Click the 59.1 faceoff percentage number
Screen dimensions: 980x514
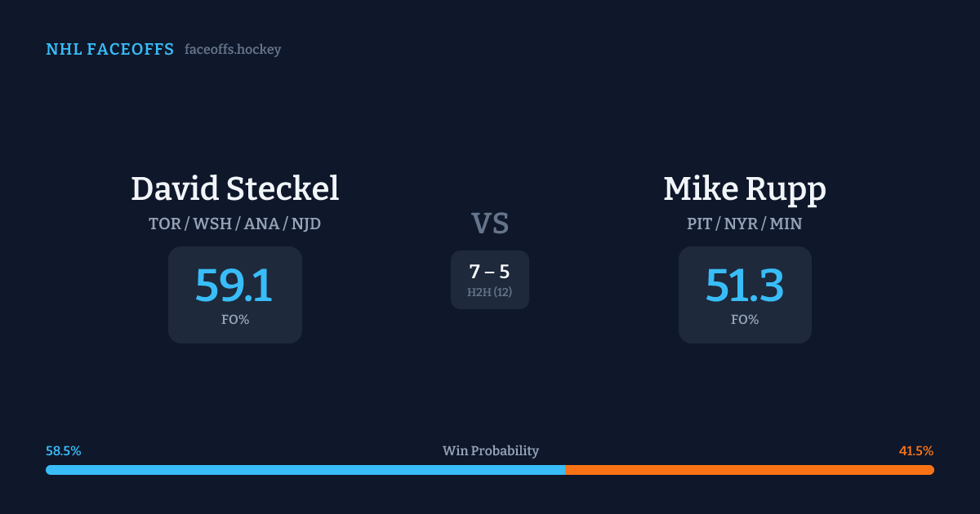(234, 286)
